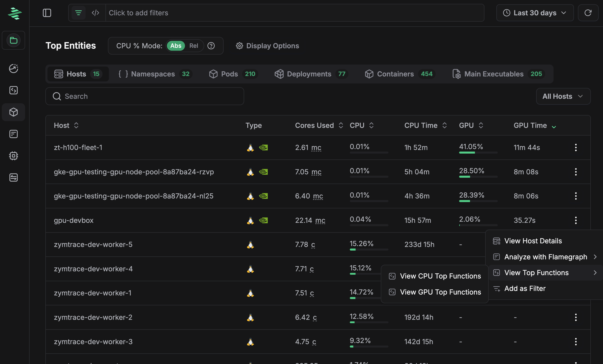Click the CPU chip sidebar icon

click(14, 156)
